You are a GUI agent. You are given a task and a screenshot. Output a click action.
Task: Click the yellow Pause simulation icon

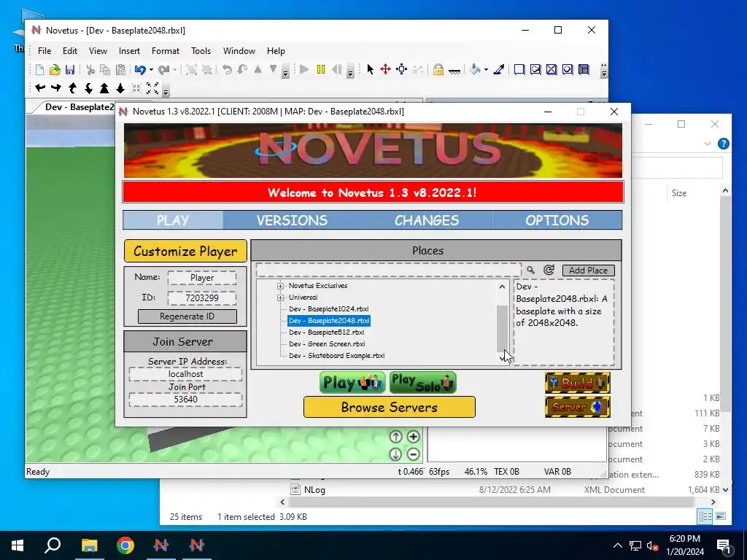(321, 69)
